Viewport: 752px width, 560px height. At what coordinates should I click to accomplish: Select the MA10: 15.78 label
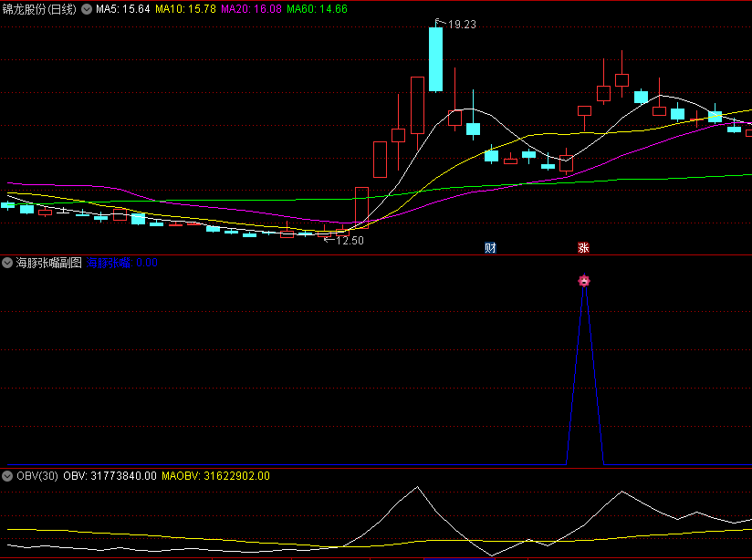[185, 9]
